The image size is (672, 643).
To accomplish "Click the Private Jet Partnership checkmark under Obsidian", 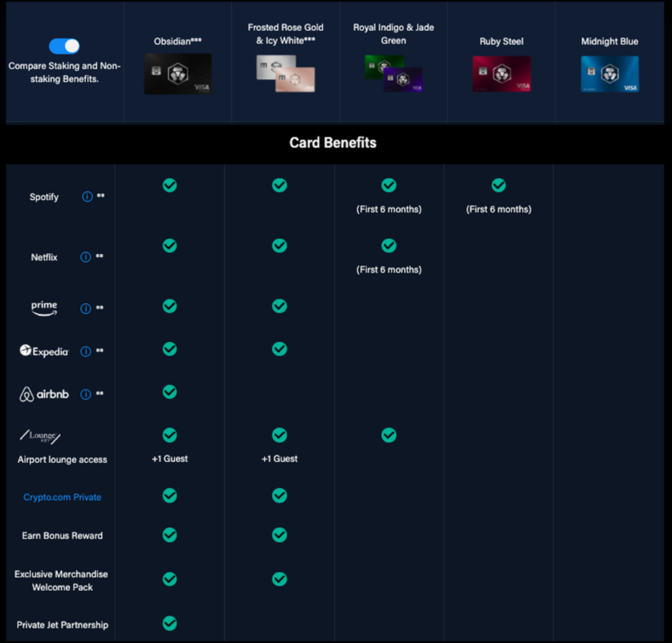I will pos(169,623).
